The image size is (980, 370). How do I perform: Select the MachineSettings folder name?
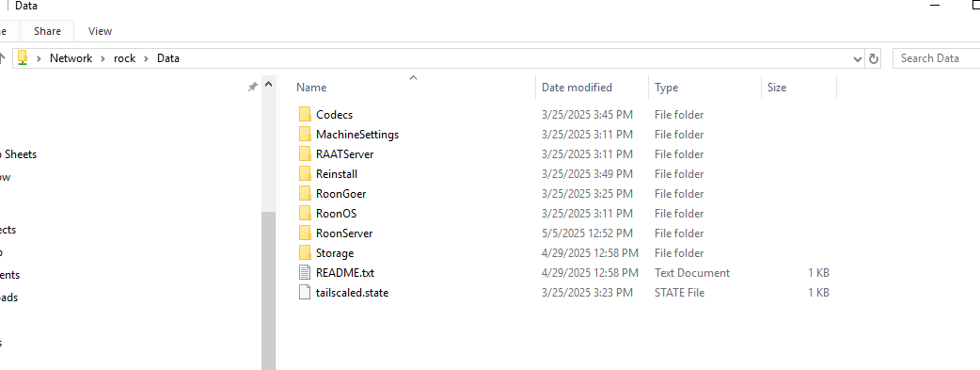tap(357, 134)
